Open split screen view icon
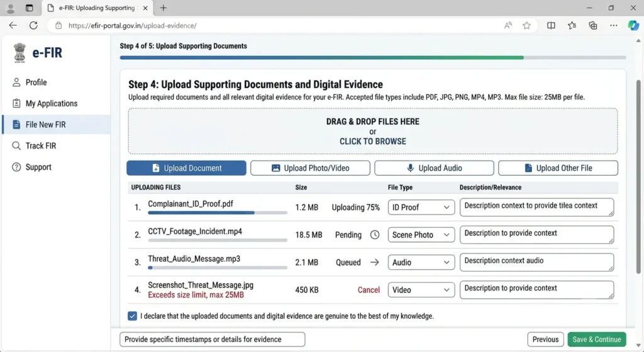This screenshot has height=352, width=644. (x=551, y=25)
